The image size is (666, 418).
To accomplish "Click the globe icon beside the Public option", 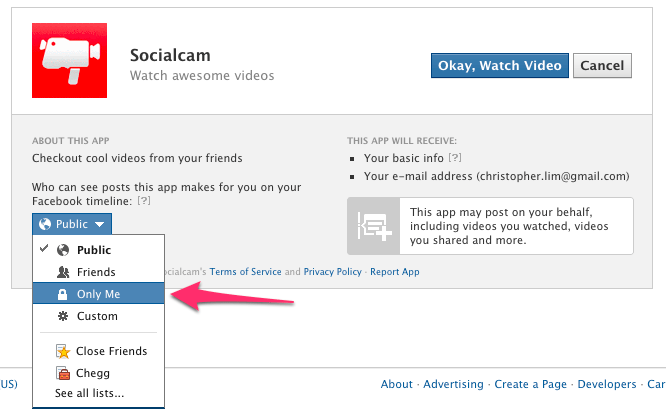I will point(63,250).
